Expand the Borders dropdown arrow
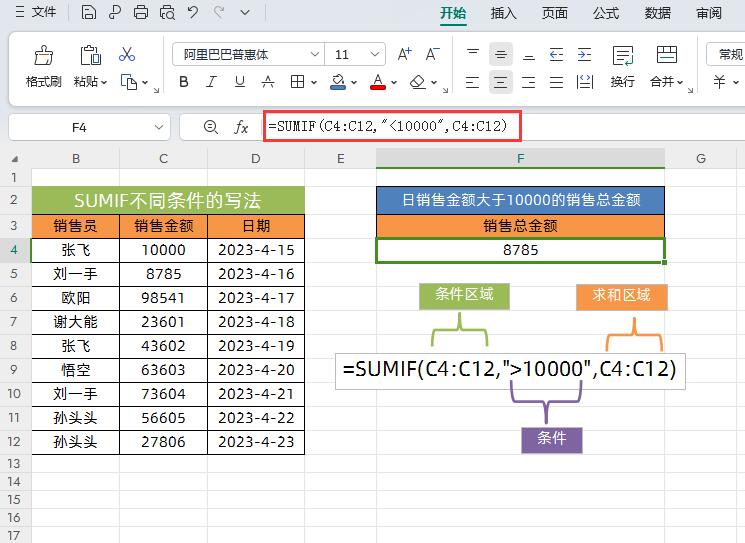This screenshot has width=745, height=543. pyautogui.click(x=314, y=83)
